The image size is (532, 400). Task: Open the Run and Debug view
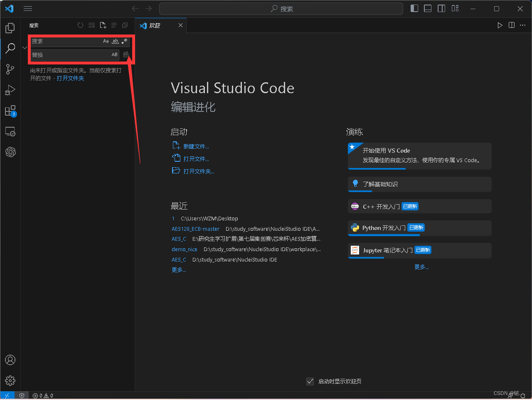pyautogui.click(x=10, y=90)
